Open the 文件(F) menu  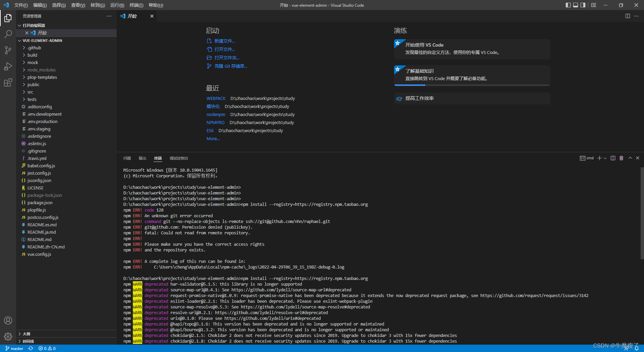pyautogui.click(x=21, y=5)
